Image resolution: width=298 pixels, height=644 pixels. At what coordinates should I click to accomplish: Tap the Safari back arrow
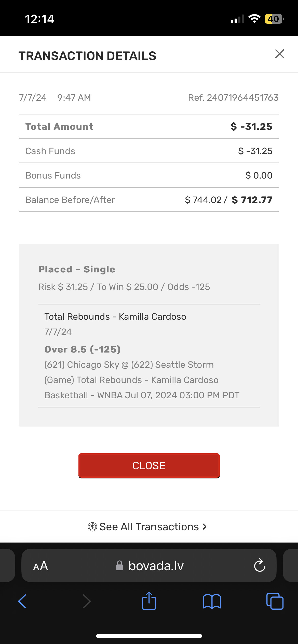point(22,601)
